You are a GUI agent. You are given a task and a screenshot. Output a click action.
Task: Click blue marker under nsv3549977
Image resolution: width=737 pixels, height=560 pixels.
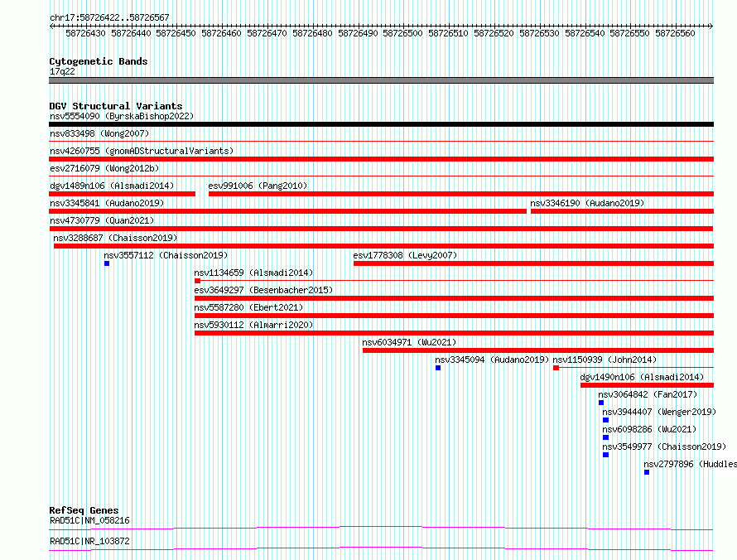(x=606, y=455)
